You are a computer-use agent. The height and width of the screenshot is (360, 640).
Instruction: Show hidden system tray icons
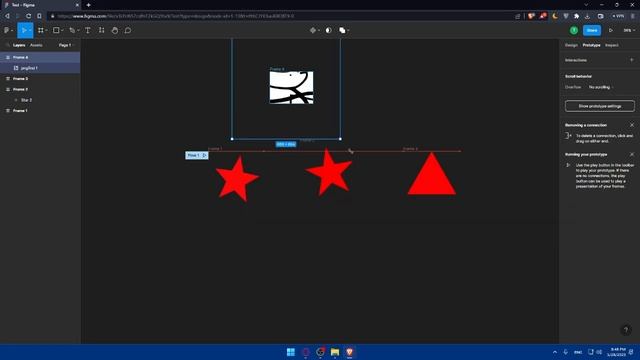pyautogui.click(x=555, y=352)
